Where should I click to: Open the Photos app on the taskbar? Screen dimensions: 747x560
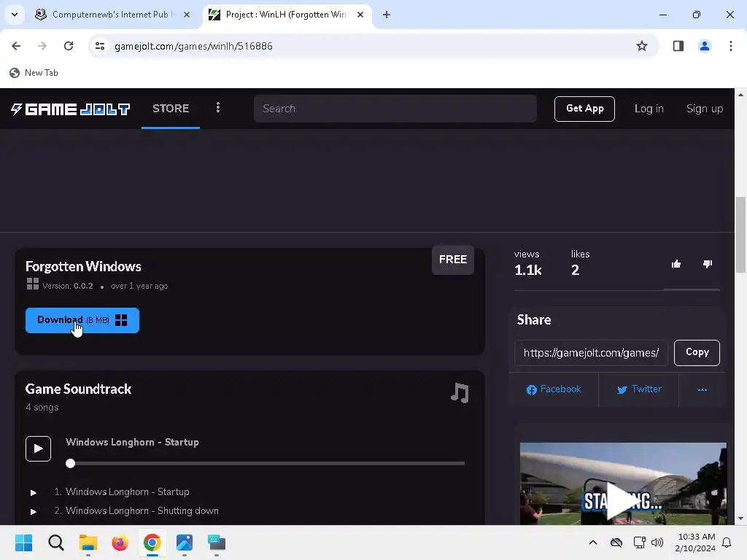tap(185, 542)
